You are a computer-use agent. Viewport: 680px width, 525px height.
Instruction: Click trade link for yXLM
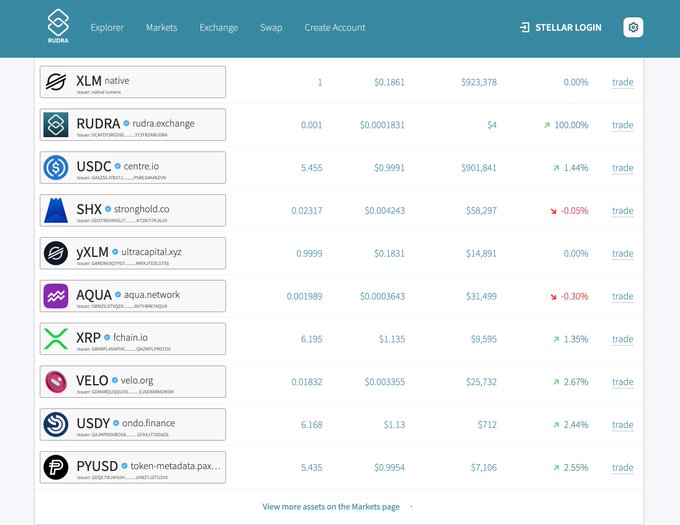(x=622, y=253)
